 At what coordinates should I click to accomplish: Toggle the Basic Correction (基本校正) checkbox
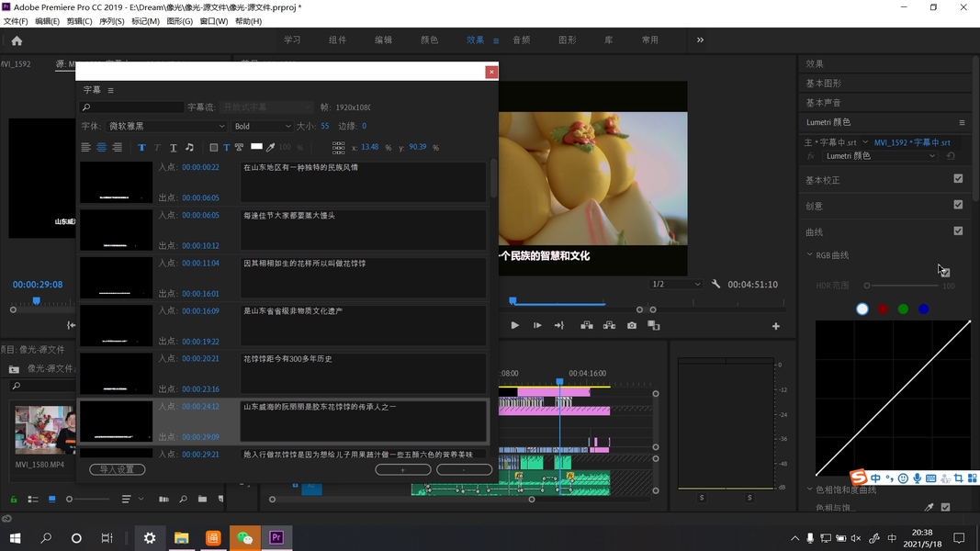(958, 179)
